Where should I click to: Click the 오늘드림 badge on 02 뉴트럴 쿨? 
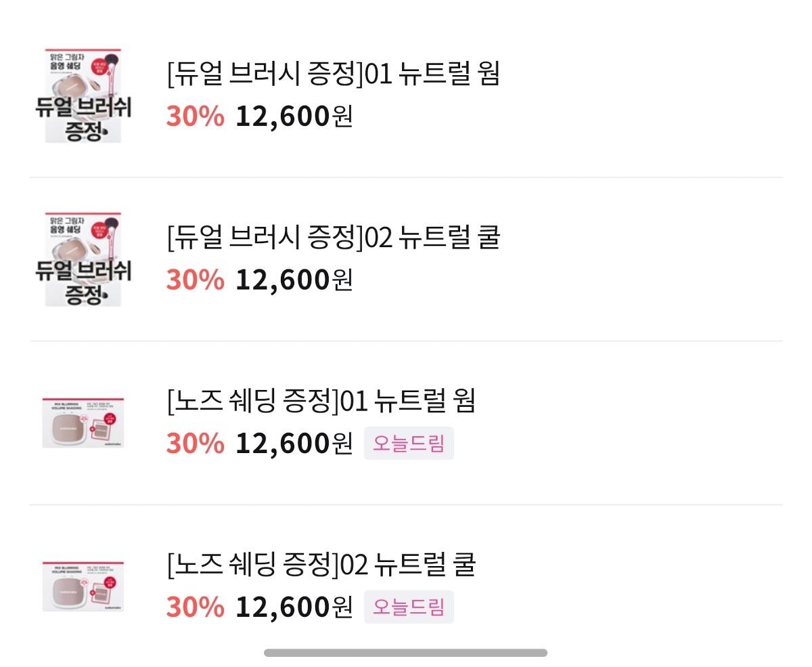[x=409, y=607]
